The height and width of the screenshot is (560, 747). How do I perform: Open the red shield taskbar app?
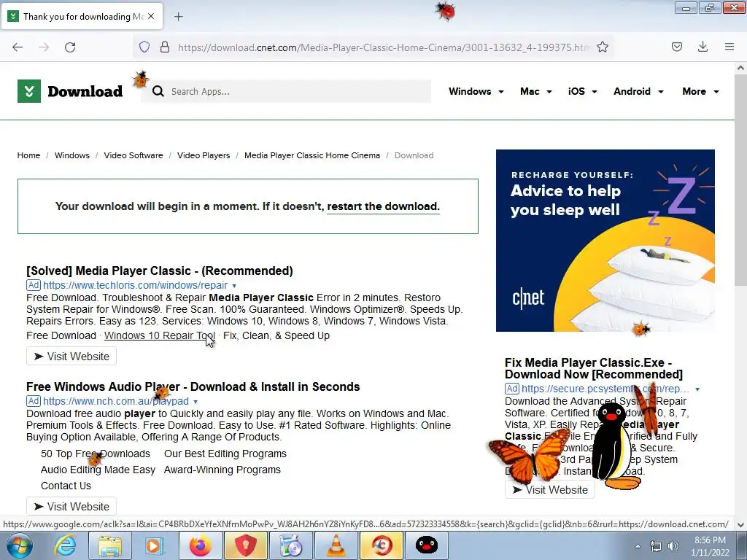click(245, 545)
